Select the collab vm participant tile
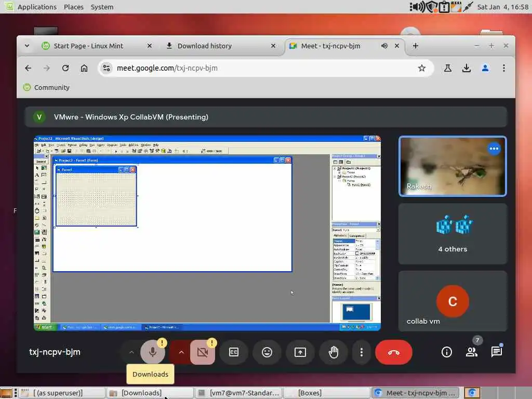The height and width of the screenshot is (399, 532). click(x=453, y=301)
